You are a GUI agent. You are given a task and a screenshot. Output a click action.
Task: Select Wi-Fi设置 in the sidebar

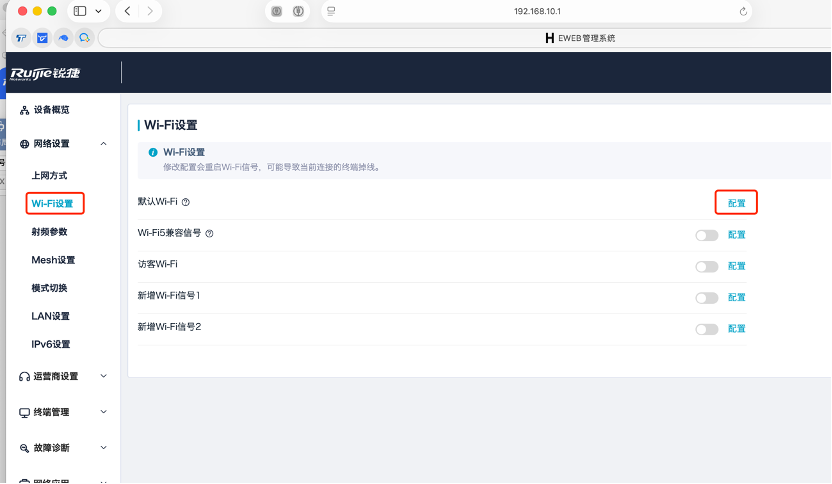coord(52,203)
